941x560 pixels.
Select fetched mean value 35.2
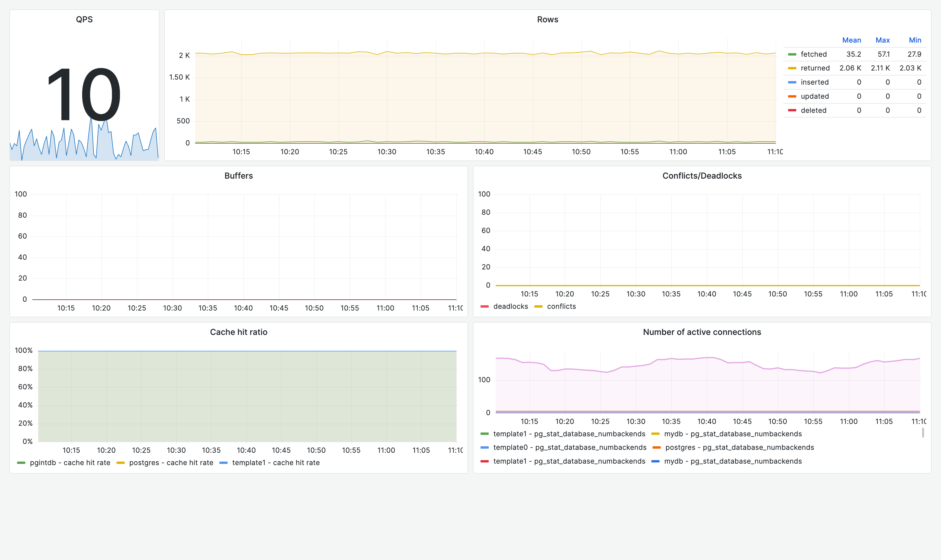(853, 54)
